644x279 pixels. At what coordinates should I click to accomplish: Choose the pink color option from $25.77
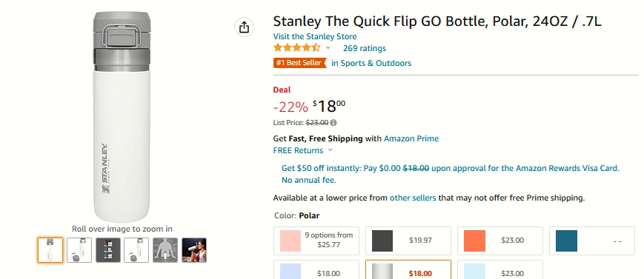[316, 241]
